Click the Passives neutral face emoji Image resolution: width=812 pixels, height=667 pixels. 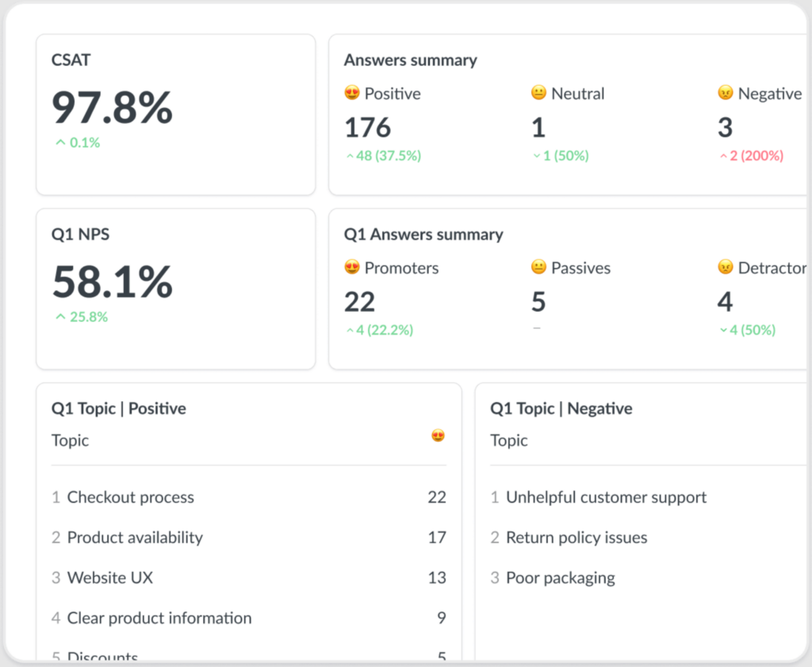click(538, 268)
